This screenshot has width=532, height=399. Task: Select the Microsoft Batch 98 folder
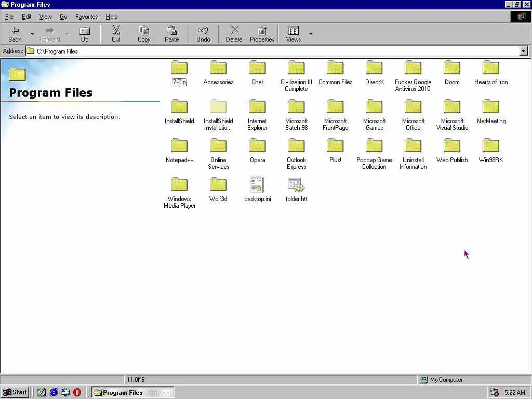tap(296, 115)
